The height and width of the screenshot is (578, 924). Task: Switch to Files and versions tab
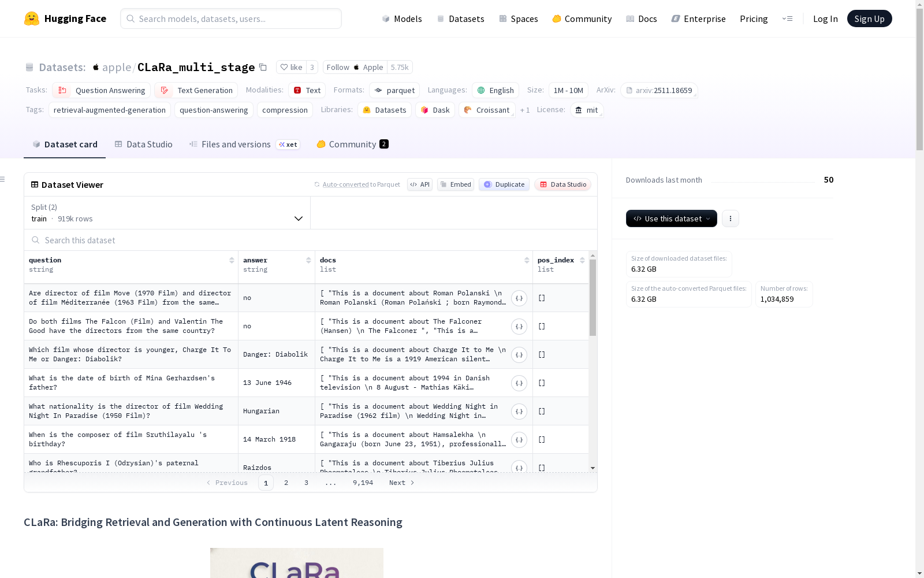click(x=244, y=144)
